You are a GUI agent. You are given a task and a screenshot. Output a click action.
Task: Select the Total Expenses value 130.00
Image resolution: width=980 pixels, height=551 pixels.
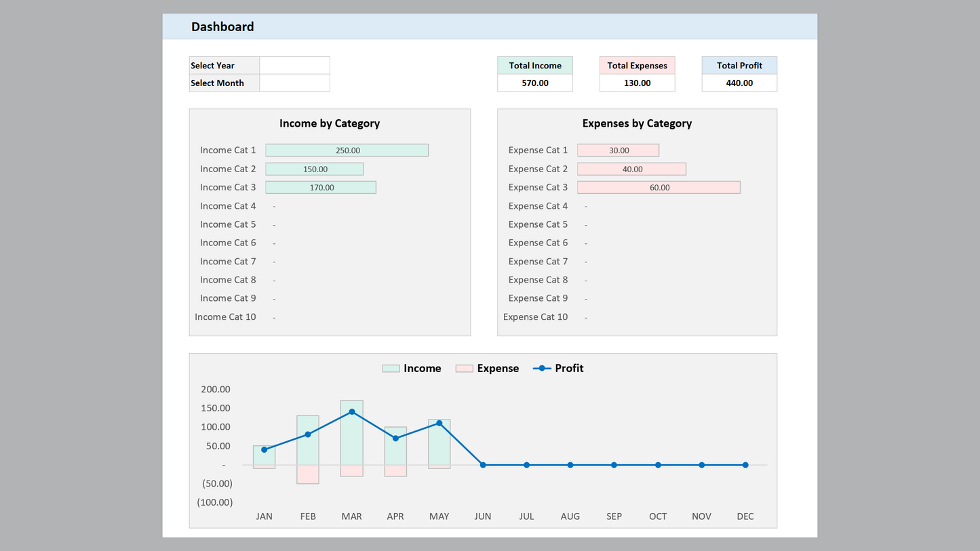(637, 83)
